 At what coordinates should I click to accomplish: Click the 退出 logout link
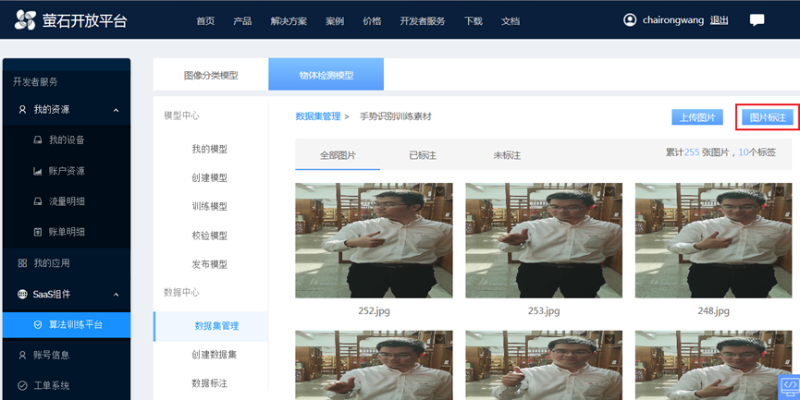(x=719, y=20)
